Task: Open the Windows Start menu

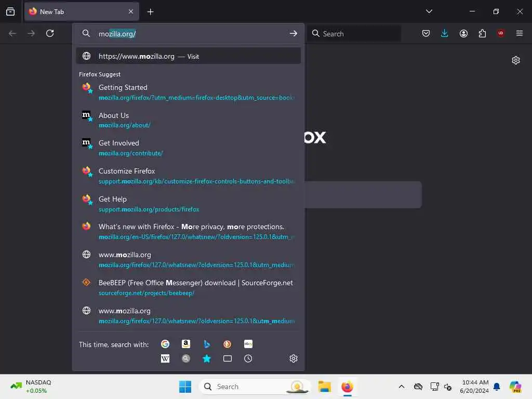Action: point(185,387)
